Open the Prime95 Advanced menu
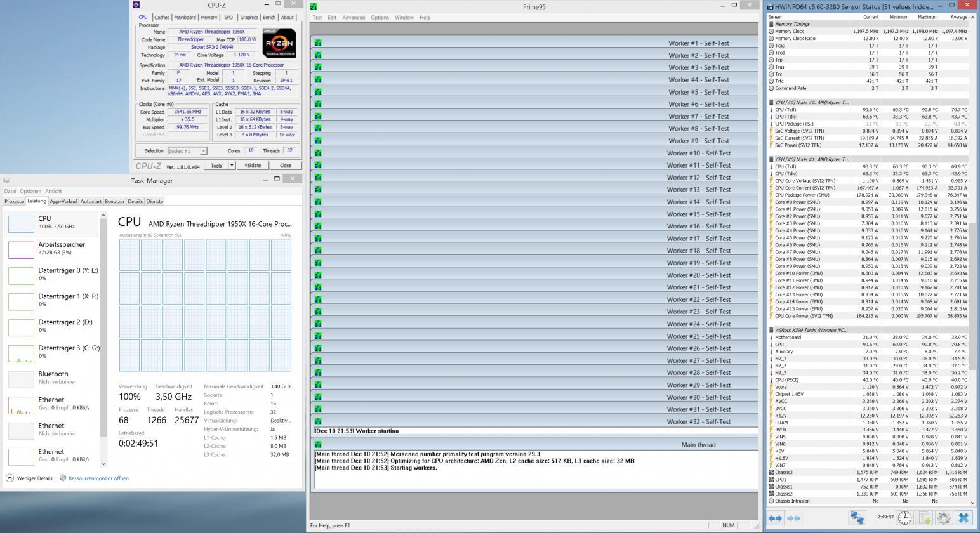Image resolution: width=980 pixels, height=533 pixels. coord(354,18)
